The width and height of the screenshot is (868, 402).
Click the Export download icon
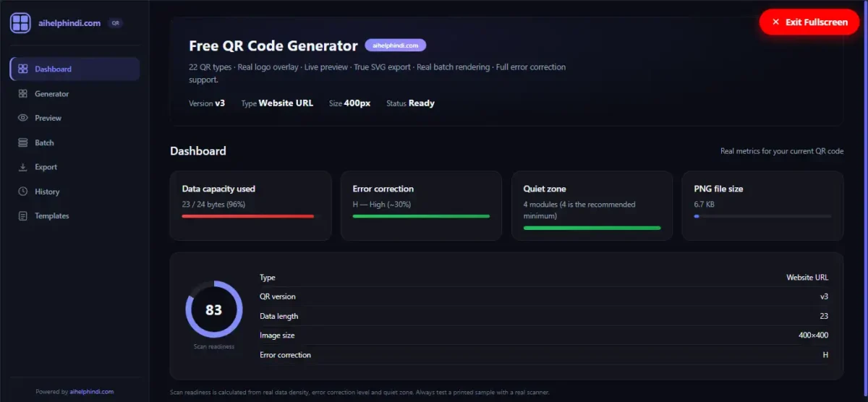tap(23, 167)
